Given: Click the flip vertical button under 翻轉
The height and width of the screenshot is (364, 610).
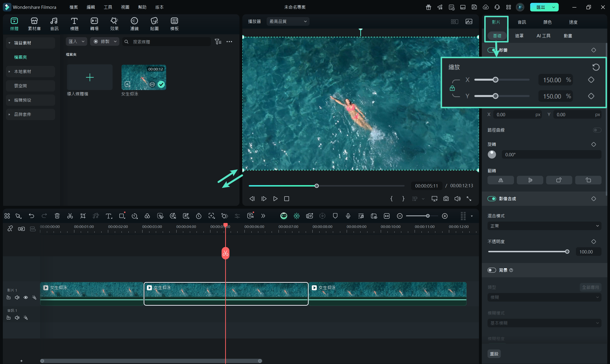Looking at the screenshot, I should pos(530,180).
